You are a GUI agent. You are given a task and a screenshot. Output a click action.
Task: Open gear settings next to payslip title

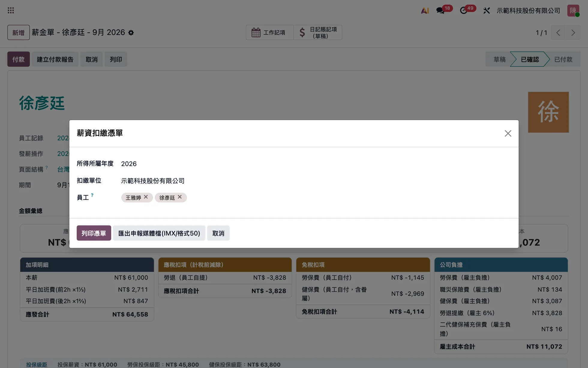[x=131, y=32]
